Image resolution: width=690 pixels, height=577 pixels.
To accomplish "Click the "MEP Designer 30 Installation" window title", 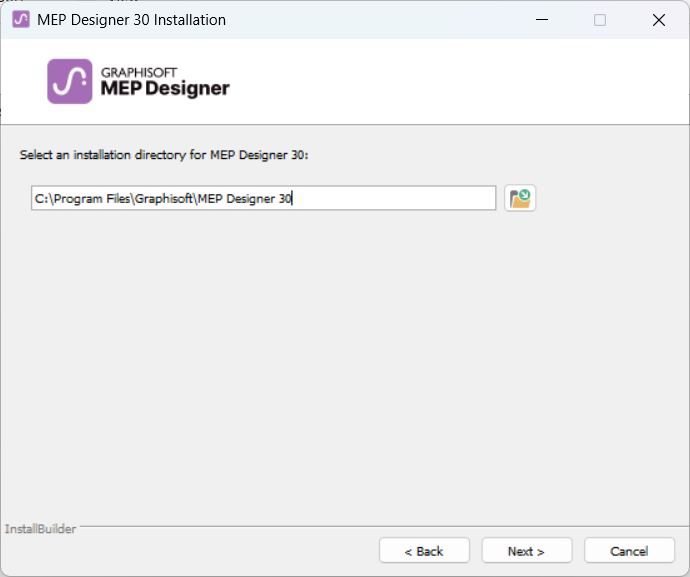I will [131, 20].
